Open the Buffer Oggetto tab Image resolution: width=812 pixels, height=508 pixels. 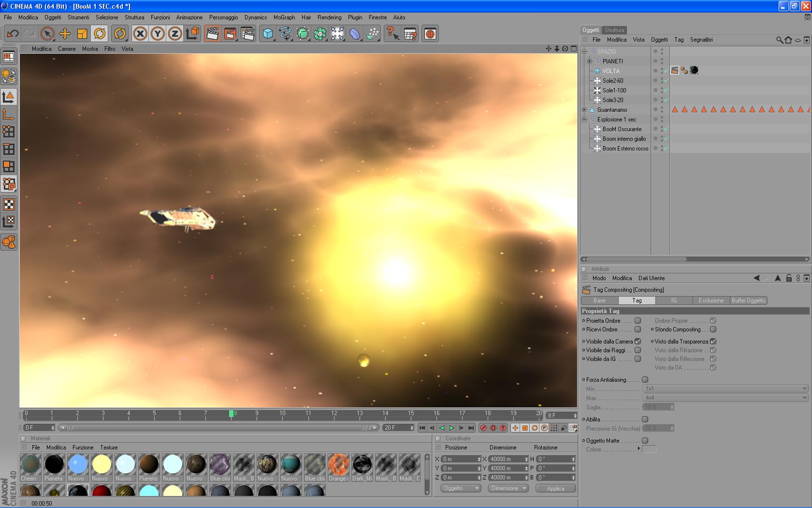click(748, 300)
